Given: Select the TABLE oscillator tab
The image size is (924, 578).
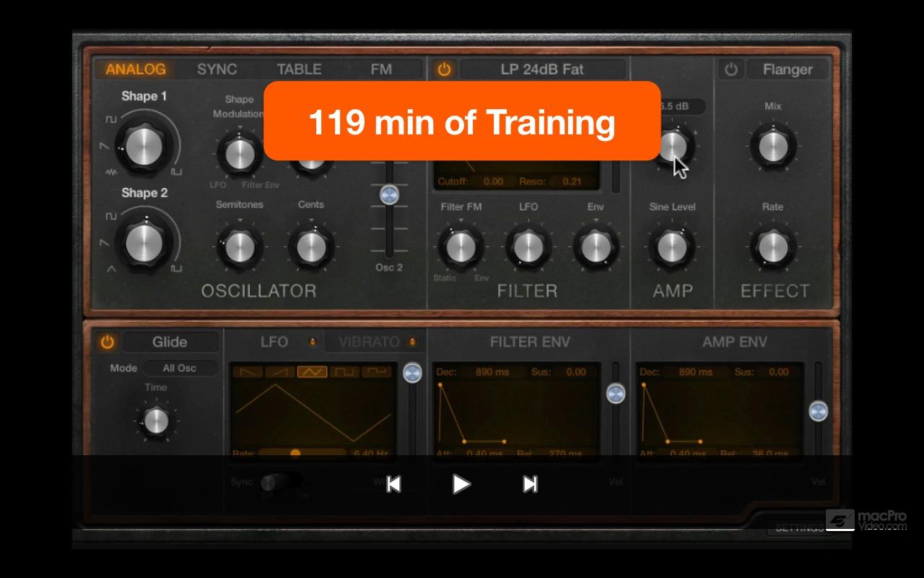Looking at the screenshot, I should (299, 69).
